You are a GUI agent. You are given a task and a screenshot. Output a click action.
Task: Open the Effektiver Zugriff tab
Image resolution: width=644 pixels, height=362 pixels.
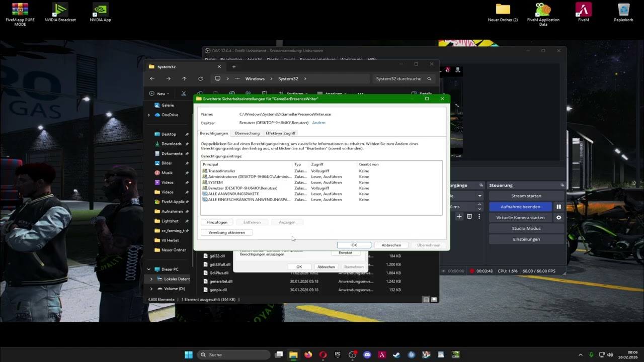pyautogui.click(x=280, y=133)
